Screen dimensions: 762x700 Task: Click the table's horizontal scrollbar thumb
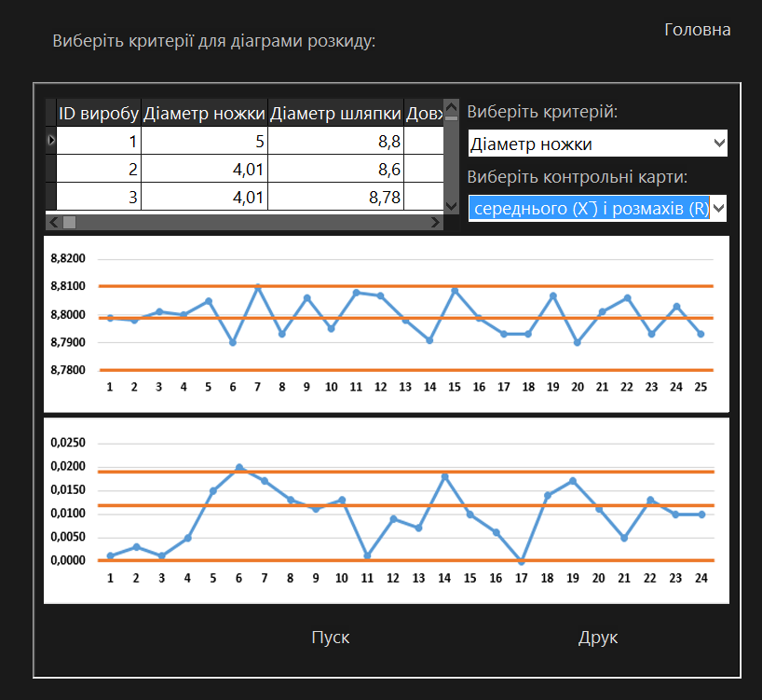pyautogui.click(x=69, y=222)
